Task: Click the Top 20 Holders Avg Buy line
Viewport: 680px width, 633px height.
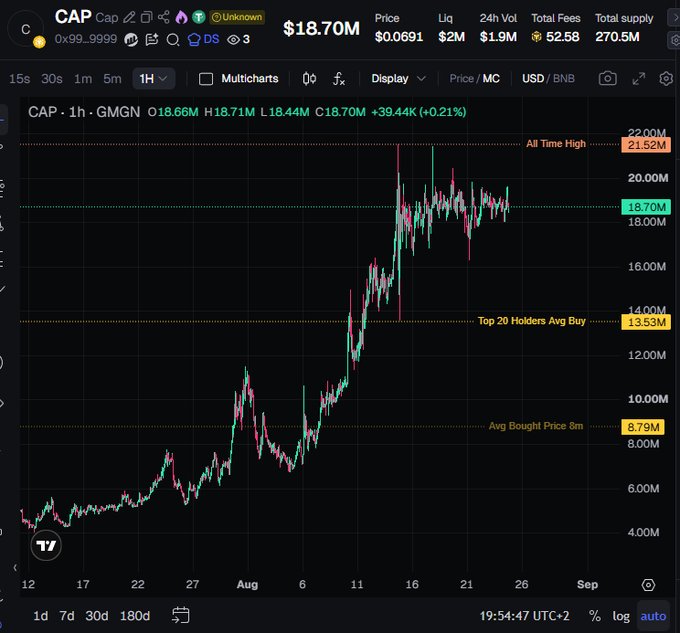Action: point(531,321)
